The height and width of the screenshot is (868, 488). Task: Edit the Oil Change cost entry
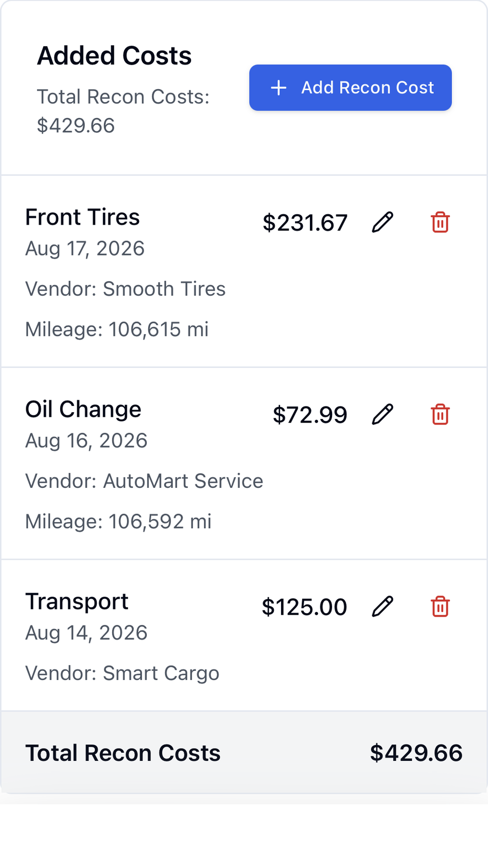pyautogui.click(x=383, y=415)
